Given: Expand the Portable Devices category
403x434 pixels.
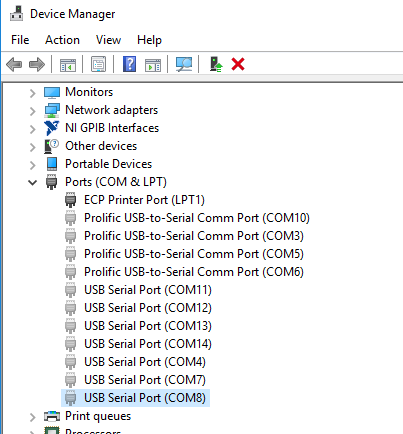Looking at the screenshot, I should (x=32, y=165).
